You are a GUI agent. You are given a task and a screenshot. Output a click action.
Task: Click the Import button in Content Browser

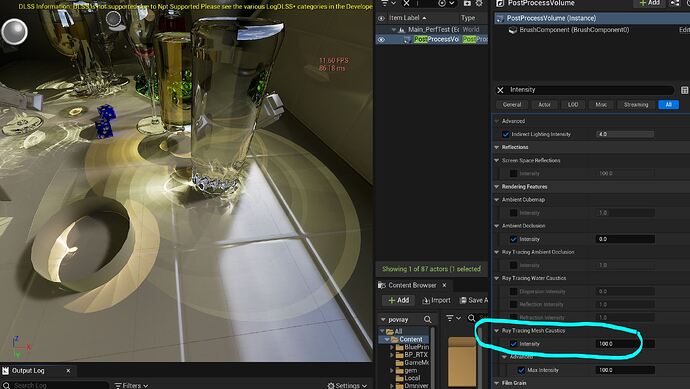tap(436, 300)
